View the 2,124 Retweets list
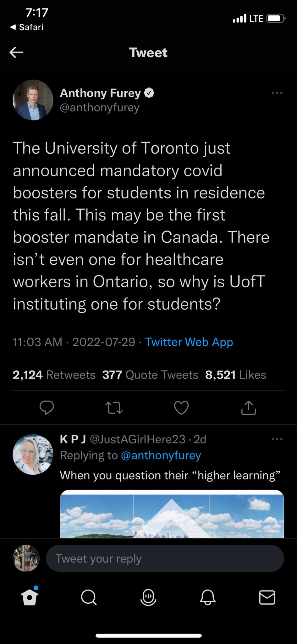Viewport: 297px width, 644px height. (54, 375)
